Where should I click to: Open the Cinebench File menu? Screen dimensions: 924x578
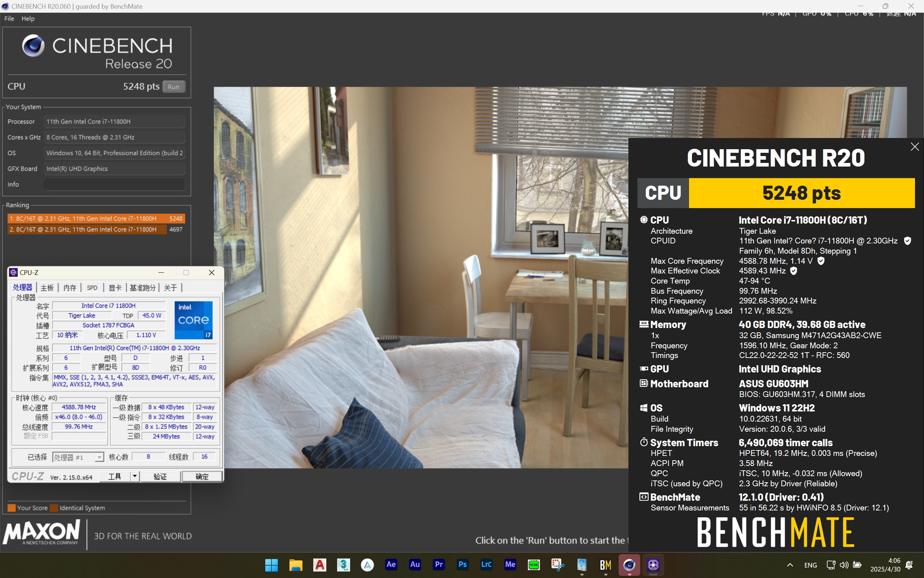point(9,18)
